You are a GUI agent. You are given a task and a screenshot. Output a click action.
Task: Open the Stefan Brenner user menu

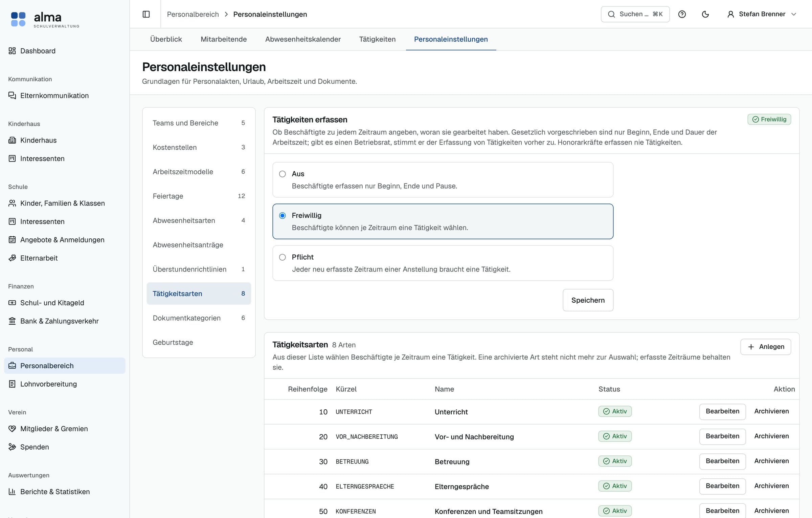(x=762, y=14)
